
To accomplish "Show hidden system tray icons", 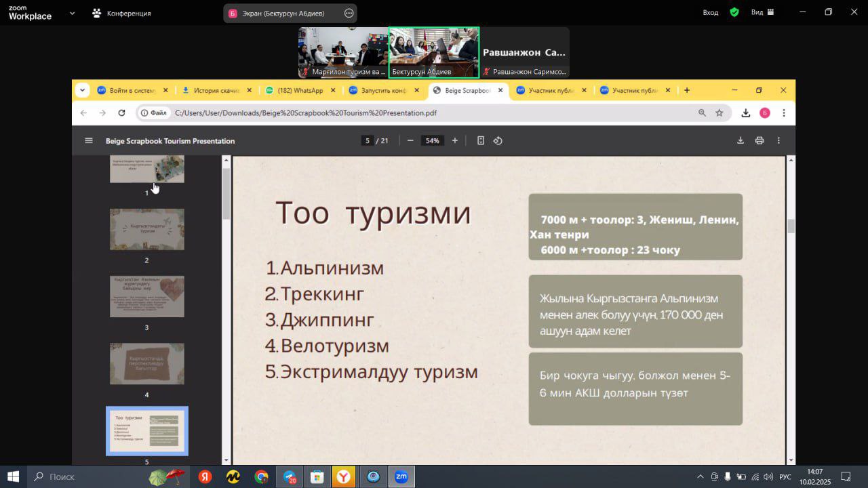I will (701, 476).
